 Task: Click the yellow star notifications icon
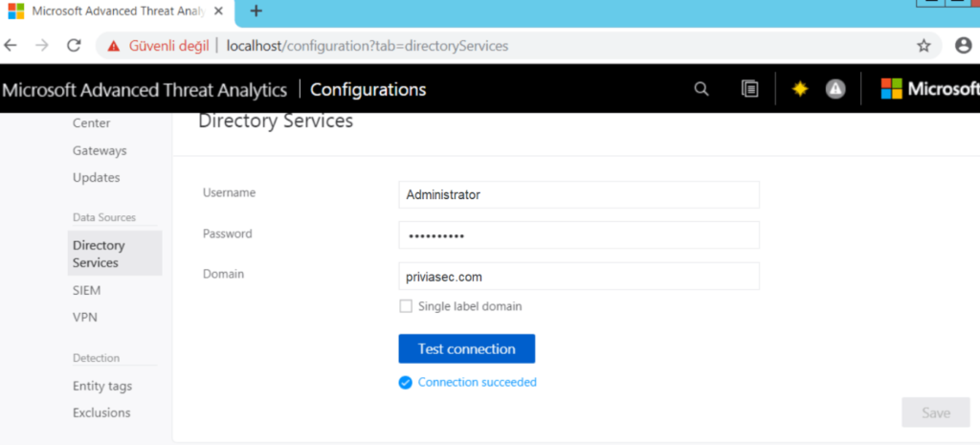799,89
